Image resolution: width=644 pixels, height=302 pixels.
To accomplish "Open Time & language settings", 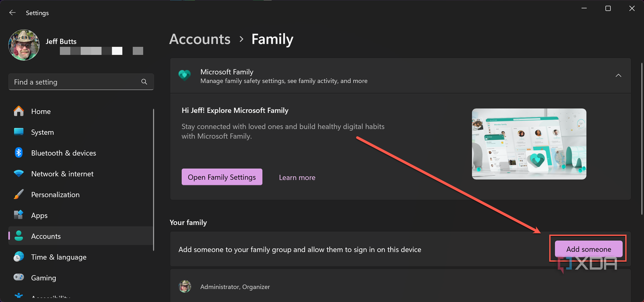I will pos(81,257).
